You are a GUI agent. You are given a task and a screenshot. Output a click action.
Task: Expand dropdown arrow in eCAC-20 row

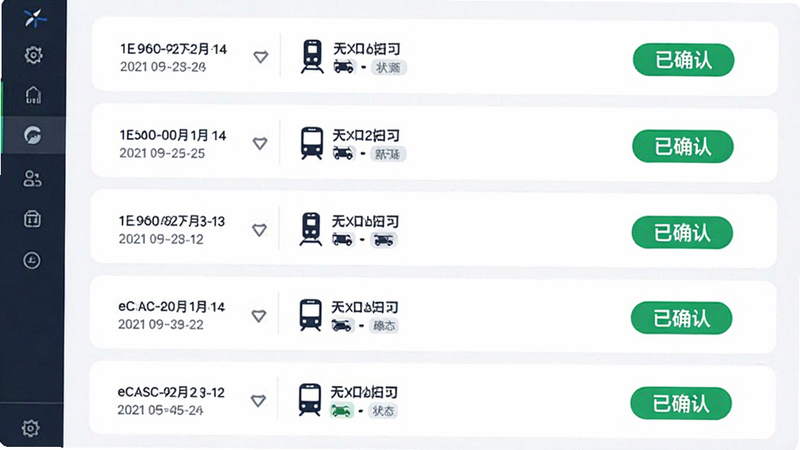(x=259, y=316)
